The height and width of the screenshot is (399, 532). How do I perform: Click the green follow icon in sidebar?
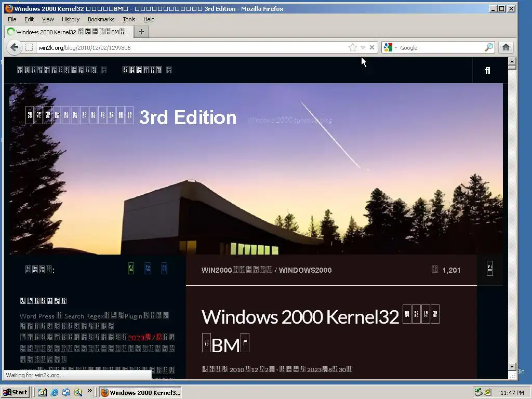click(131, 269)
